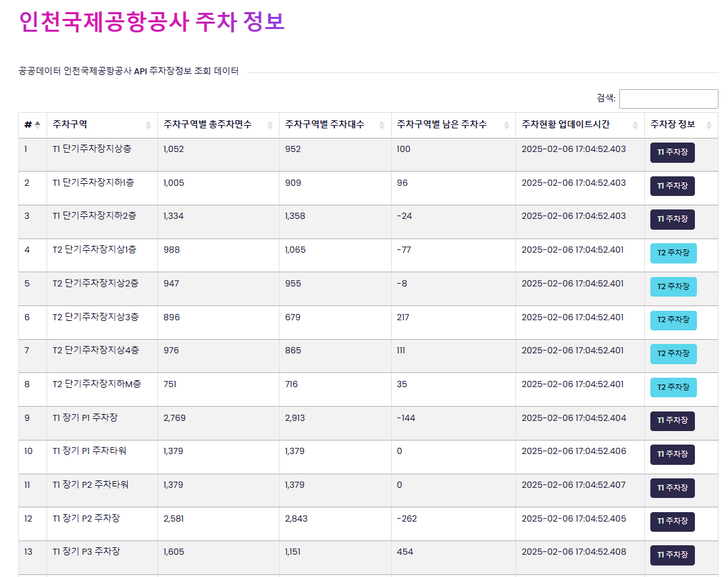This screenshot has height=577, width=728.
Task: Click T1 주차장 button in T1 장기 P2 주차타워 row
Action: pos(673,488)
